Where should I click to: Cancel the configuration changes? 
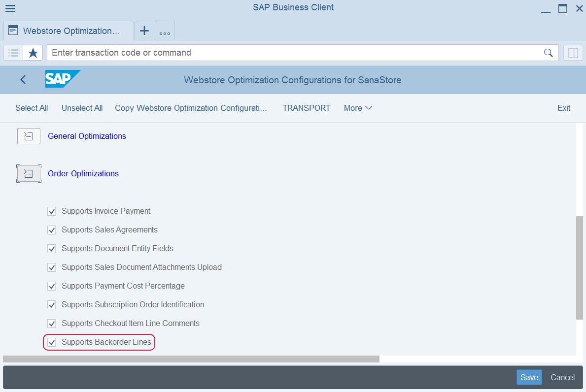(562, 377)
